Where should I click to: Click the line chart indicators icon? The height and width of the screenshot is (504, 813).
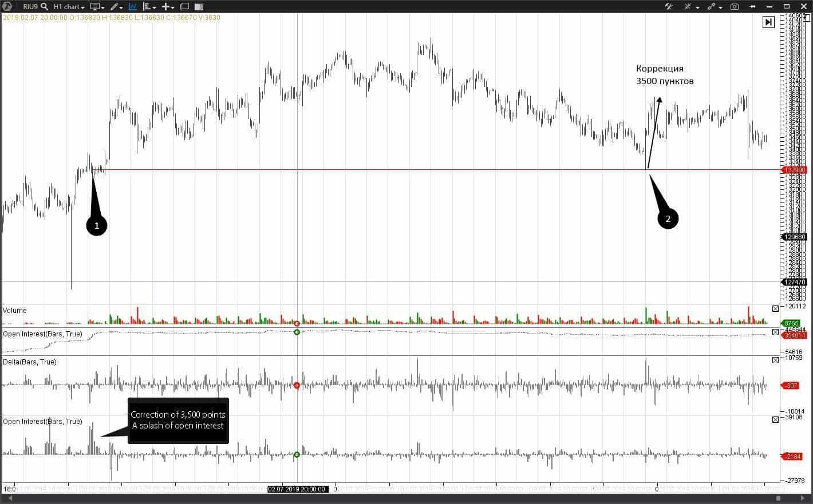(133, 7)
